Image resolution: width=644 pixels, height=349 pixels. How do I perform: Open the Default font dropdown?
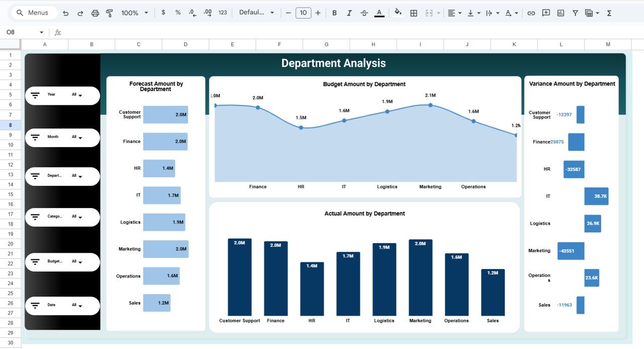[x=256, y=13]
